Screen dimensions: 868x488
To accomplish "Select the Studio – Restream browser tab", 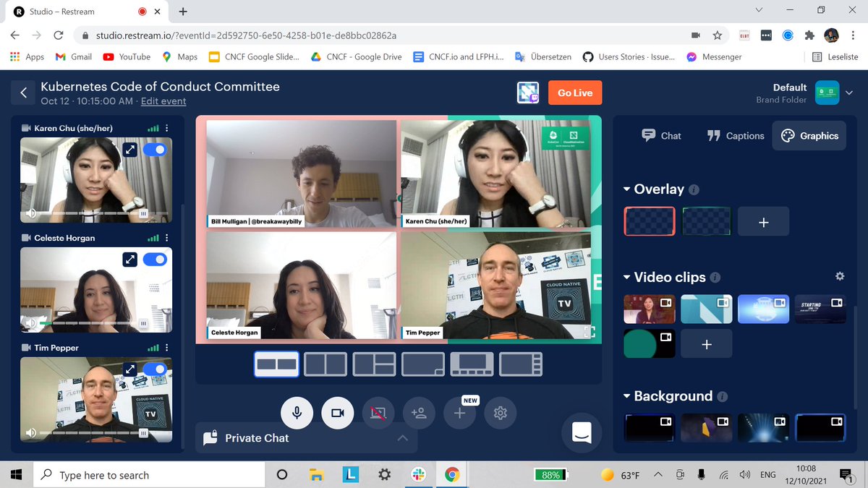I will [x=85, y=12].
